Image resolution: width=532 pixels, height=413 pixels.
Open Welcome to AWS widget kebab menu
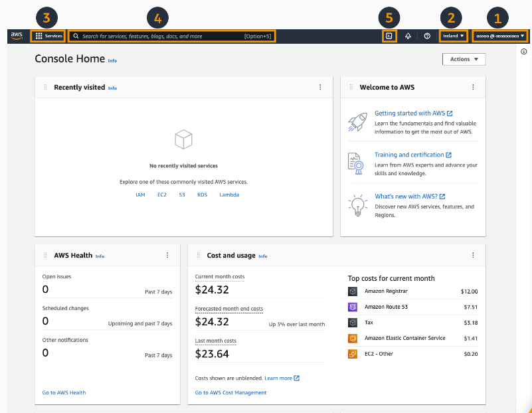tap(473, 87)
